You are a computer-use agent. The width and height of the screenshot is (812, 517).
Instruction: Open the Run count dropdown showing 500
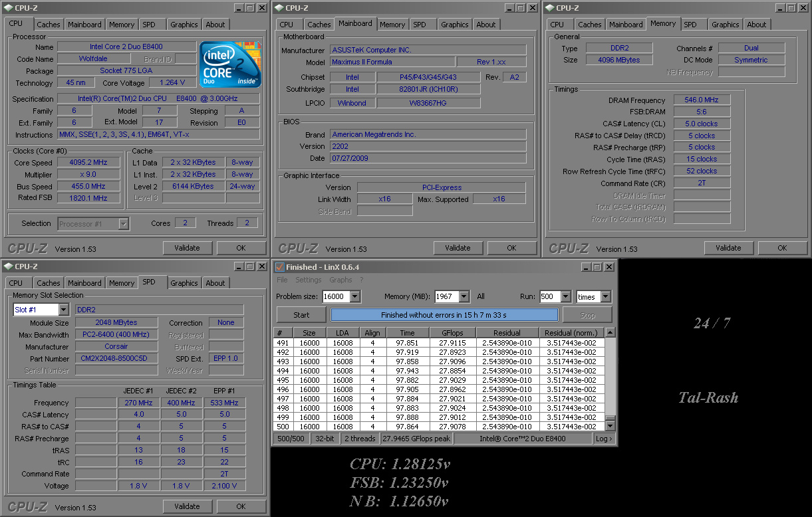pyautogui.click(x=565, y=297)
